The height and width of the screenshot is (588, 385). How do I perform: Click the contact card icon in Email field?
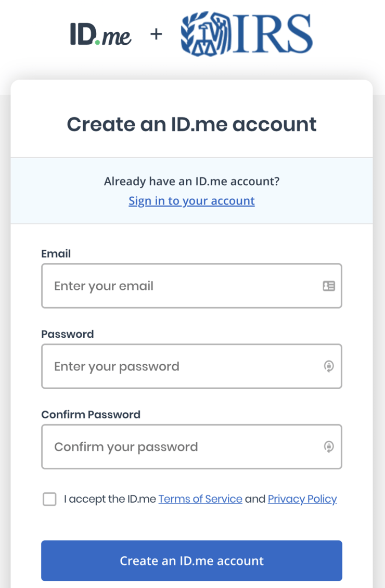[329, 286]
